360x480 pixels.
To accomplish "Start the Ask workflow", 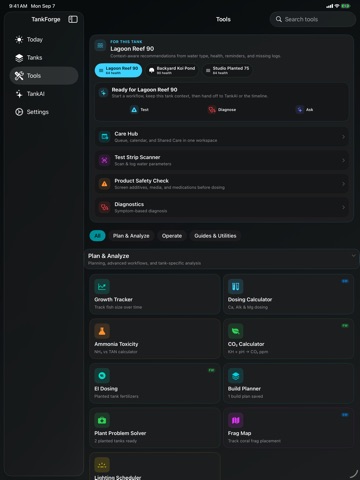I will coord(304,110).
